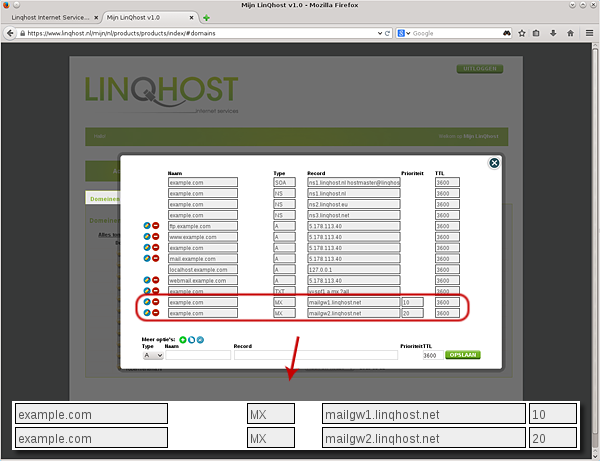Open a new tab with green plus

click(x=206, y=18)
